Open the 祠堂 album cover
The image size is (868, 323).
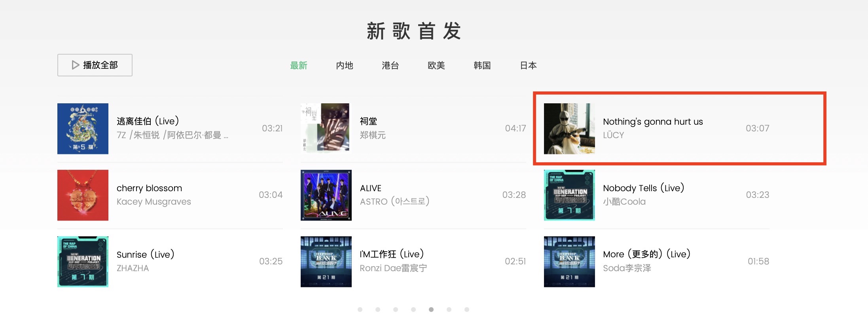(326, 129)
